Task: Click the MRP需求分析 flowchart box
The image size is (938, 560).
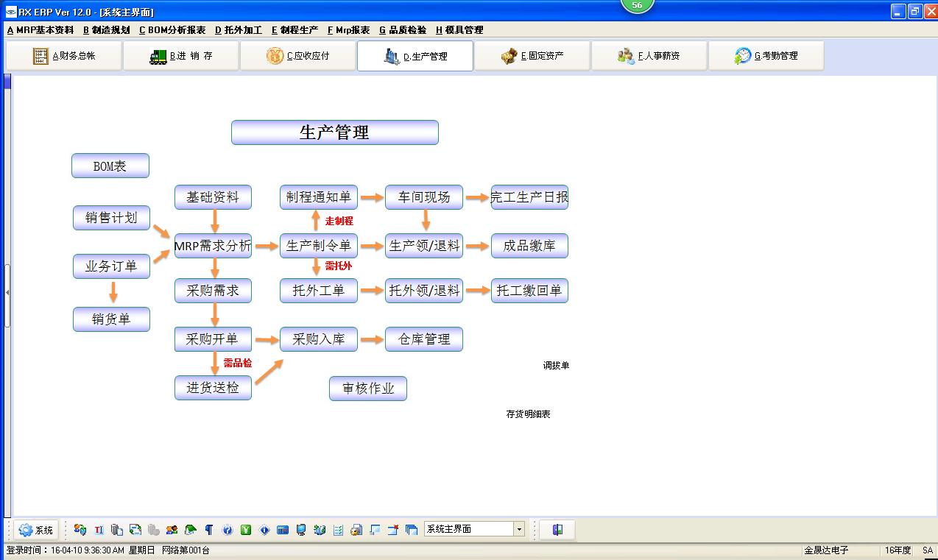Action: click(x=213, y=246)
